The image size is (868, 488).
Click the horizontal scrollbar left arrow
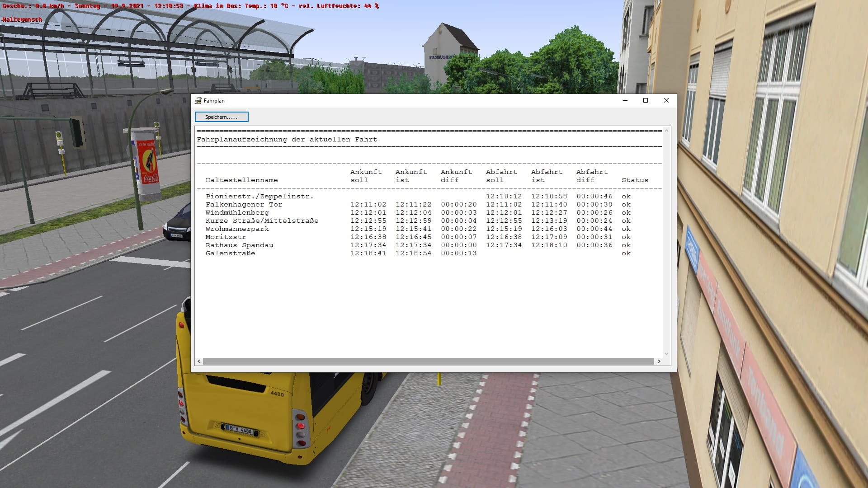(x=199, y=361)
